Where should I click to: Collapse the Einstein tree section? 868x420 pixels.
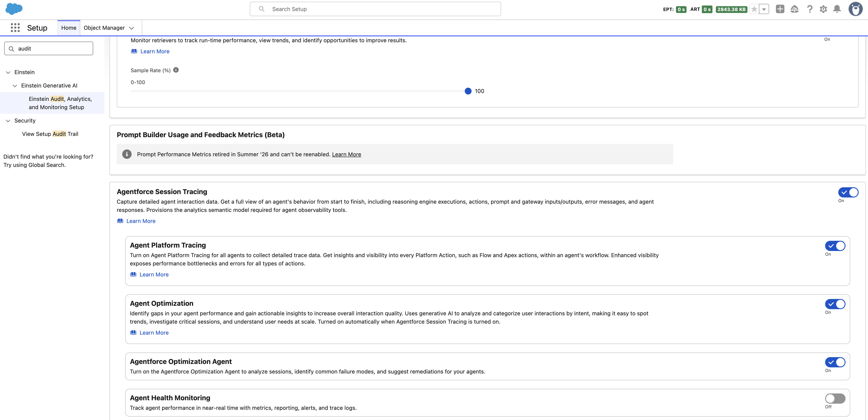pyautogui.click(x=8, y=72)
